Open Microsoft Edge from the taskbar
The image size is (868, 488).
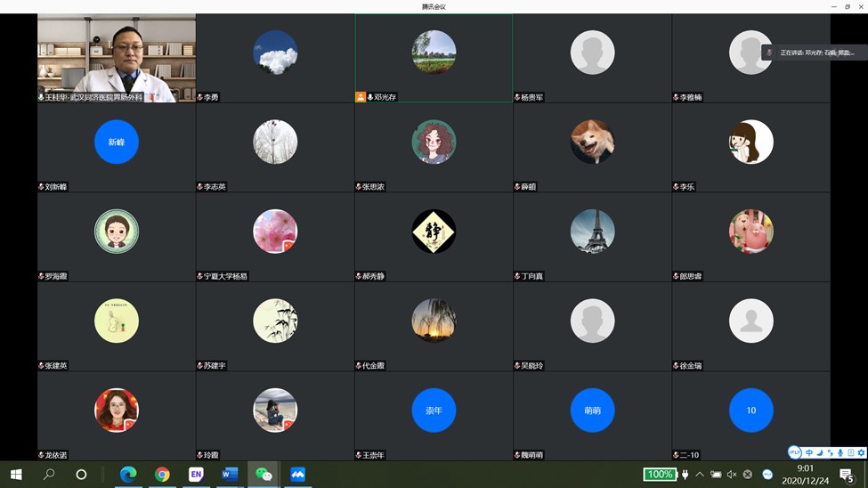coord(128,475)
